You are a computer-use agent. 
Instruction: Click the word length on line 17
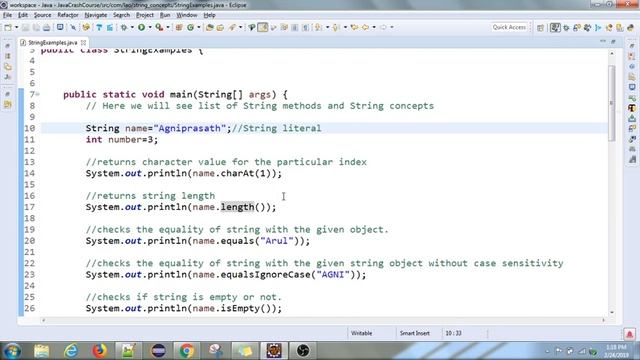(x=238, y=207)
